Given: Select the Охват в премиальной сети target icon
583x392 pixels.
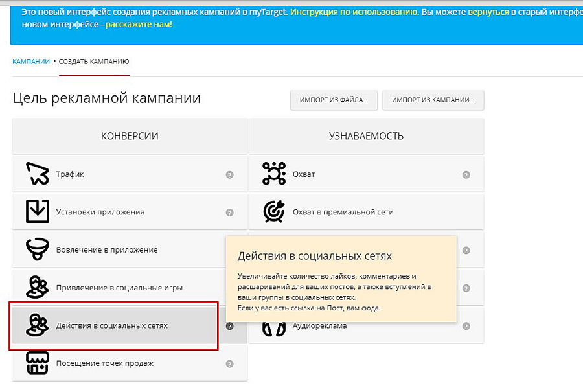Looking at the screenshot, I should (273, 212).
